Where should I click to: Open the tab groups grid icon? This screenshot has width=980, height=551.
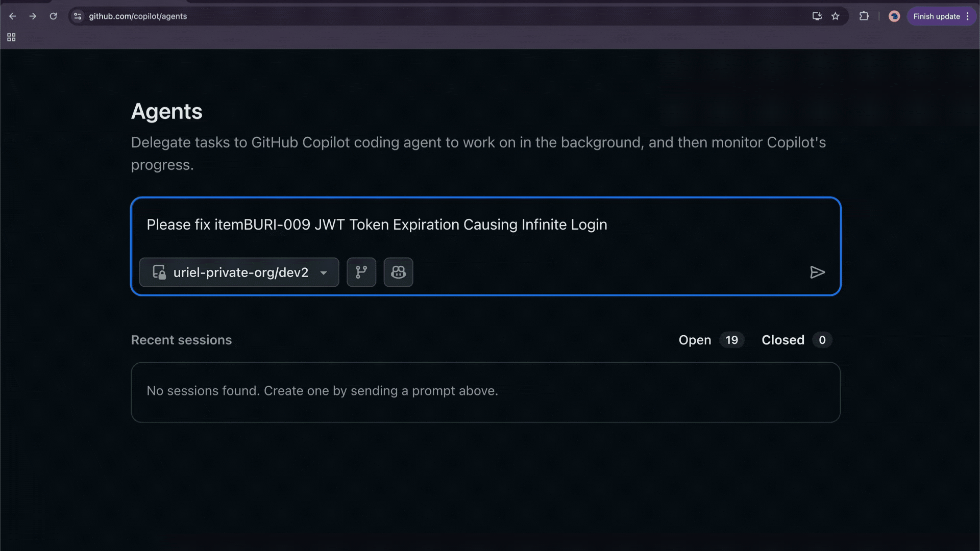click(11, 37)
